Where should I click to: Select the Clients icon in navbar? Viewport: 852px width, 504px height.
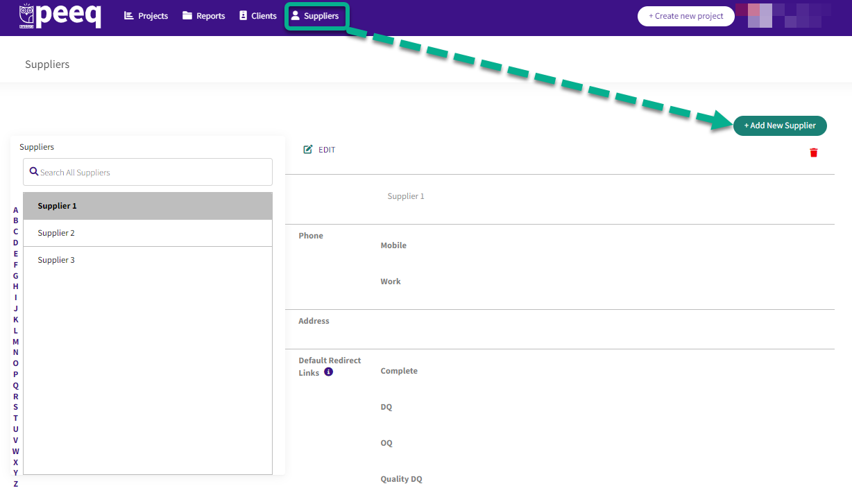(x=241, y=15)
